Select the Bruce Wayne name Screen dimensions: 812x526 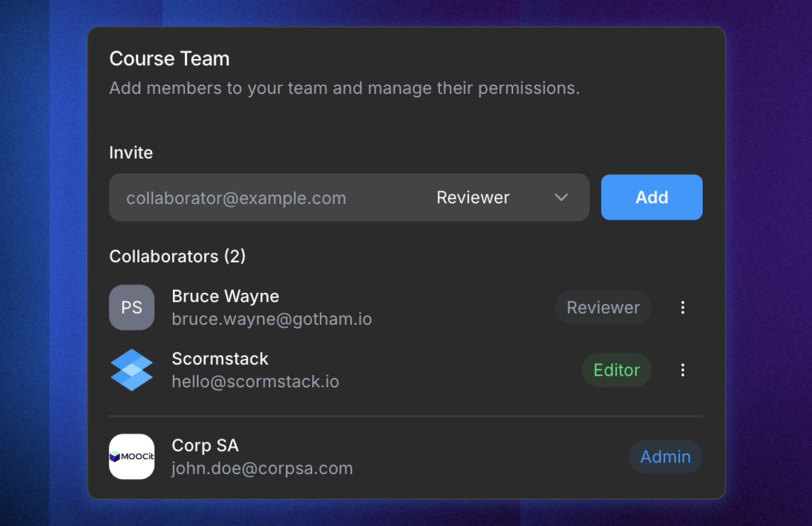pyautogui.click(x=226, y=296)
